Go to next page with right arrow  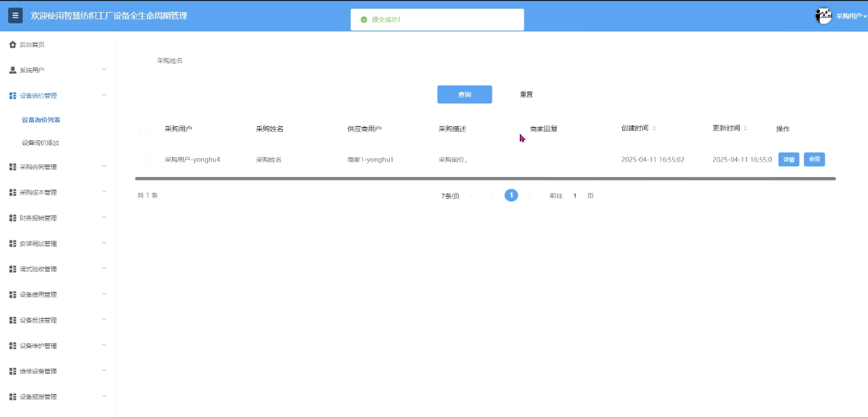pyautogui.click(x=530, y=196)
